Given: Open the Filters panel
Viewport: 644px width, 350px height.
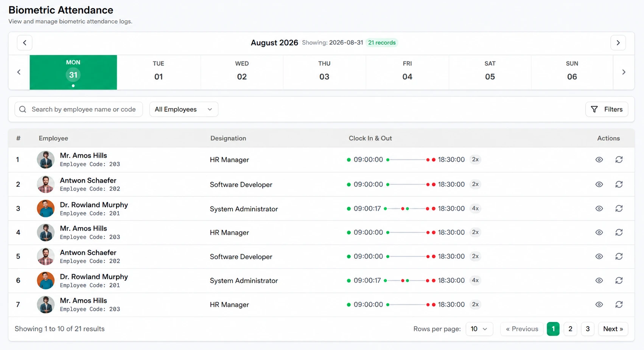Looking at the screenshot, I should [607, 109].
